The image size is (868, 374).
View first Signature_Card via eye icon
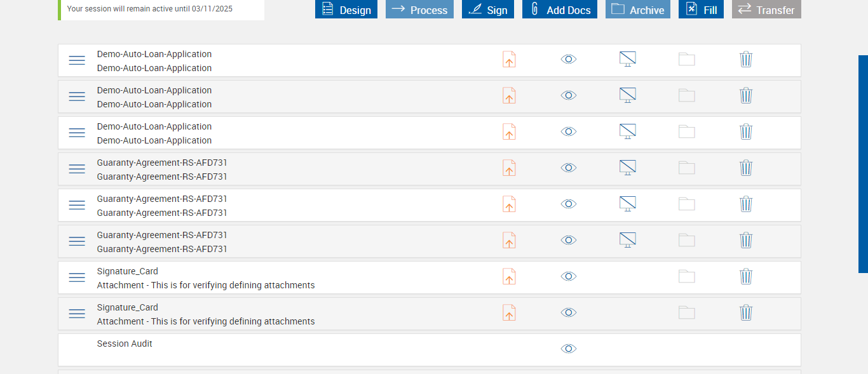[x=569, y=276]
